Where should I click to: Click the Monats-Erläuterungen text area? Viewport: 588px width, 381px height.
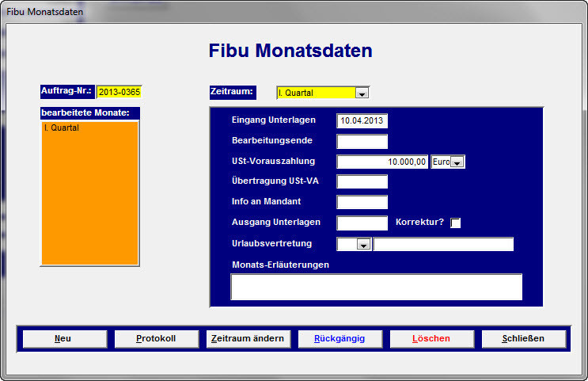tap(376, 287)
